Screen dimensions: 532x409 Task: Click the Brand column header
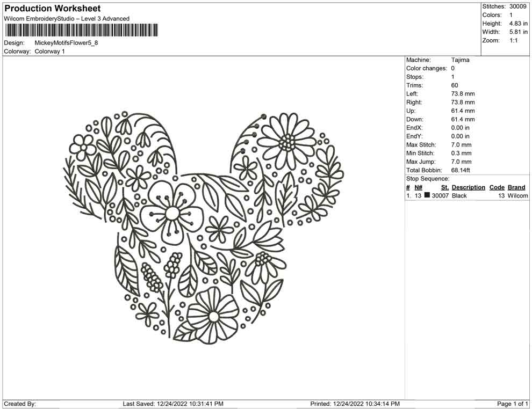tap(516, 187)
